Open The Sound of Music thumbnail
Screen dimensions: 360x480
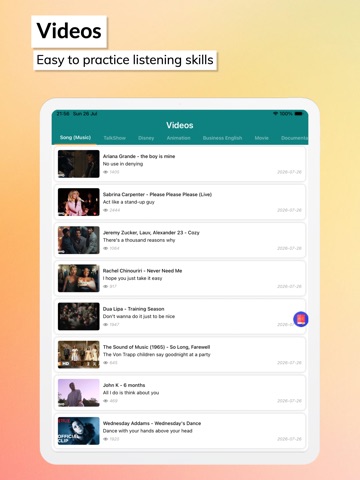[x=79, y=354]
